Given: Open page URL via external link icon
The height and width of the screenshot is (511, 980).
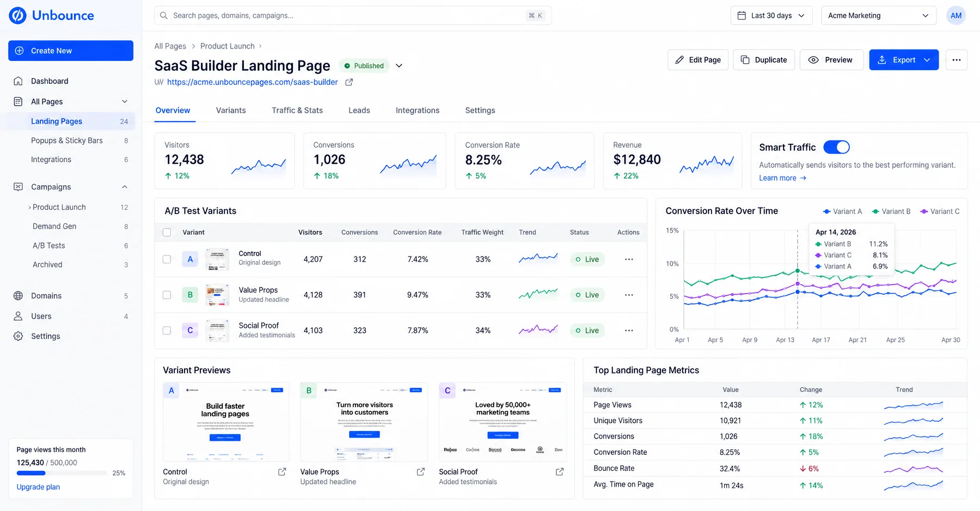Looking at the screenshot, I should coord(349,82).
